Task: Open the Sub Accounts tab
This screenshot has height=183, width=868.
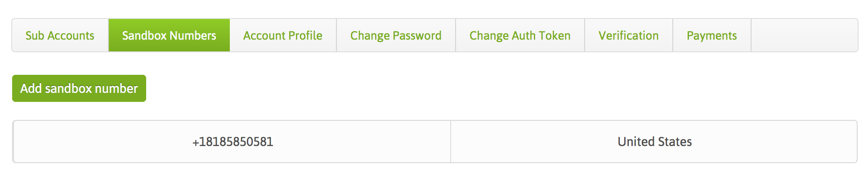Action: [60, 36]
